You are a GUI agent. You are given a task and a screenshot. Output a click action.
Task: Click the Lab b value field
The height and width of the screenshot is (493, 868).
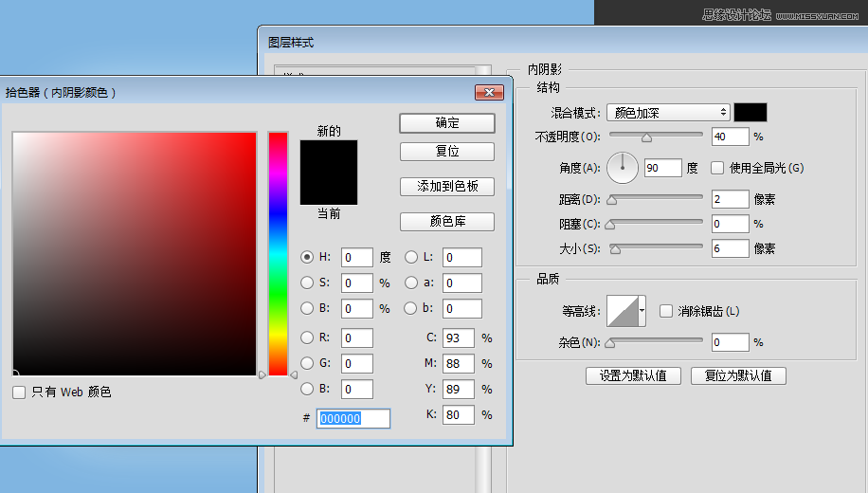coord(462,308)
